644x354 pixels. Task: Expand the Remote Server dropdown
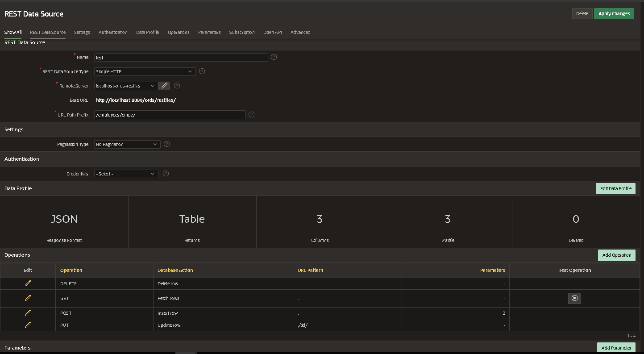125,86
